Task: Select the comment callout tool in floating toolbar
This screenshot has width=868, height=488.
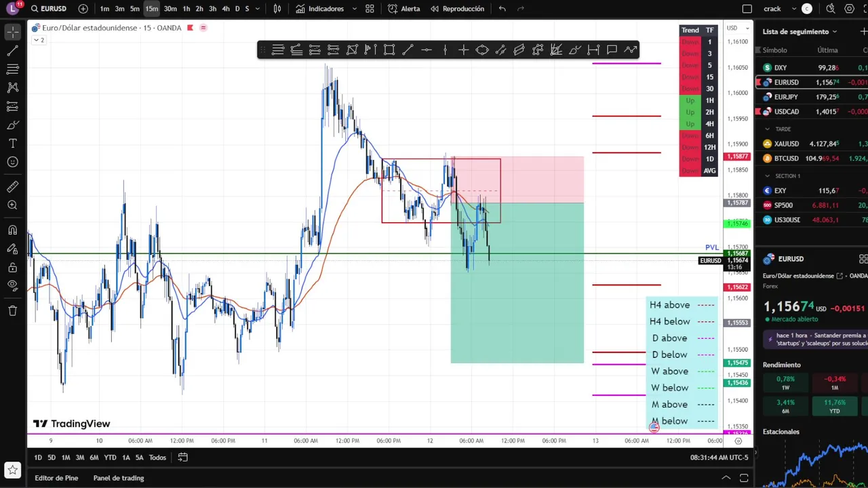Action: tap(612, 49)
